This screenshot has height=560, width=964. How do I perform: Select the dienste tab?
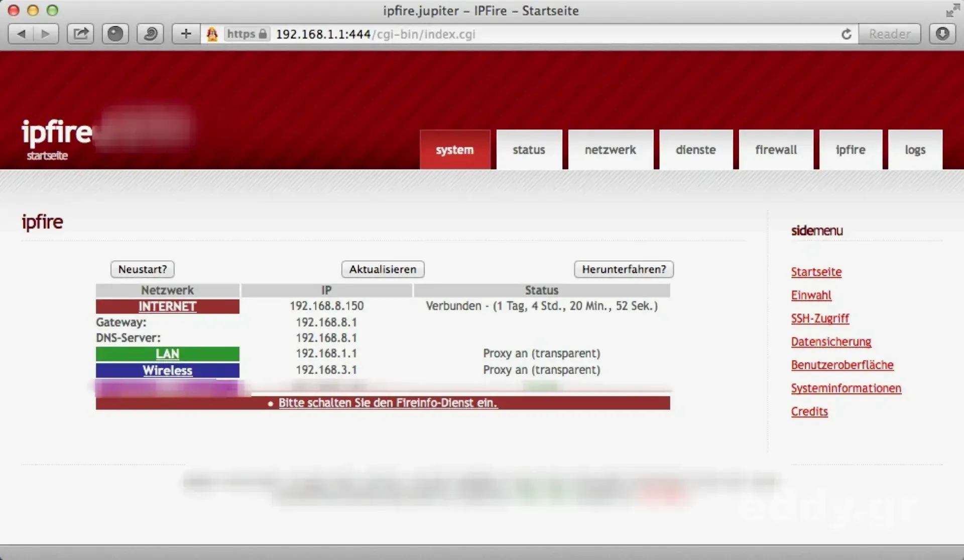click(695, 150)
